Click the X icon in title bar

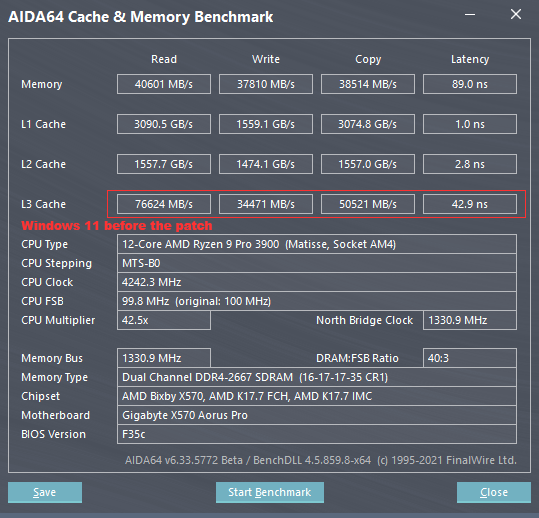pyautogui.click(x=516, y=14)
